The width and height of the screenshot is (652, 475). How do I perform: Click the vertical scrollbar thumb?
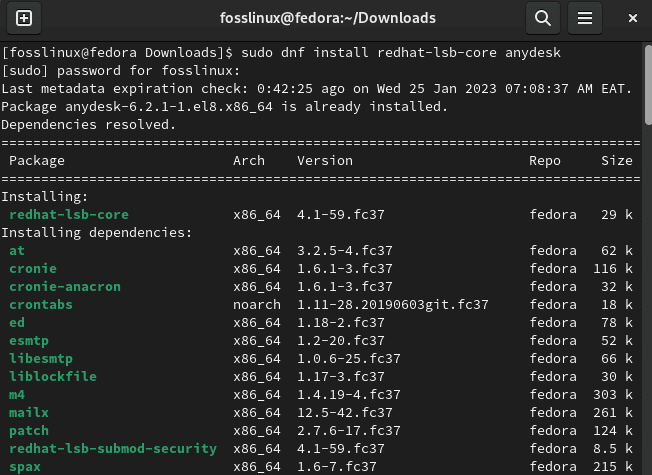click(648, 85)
